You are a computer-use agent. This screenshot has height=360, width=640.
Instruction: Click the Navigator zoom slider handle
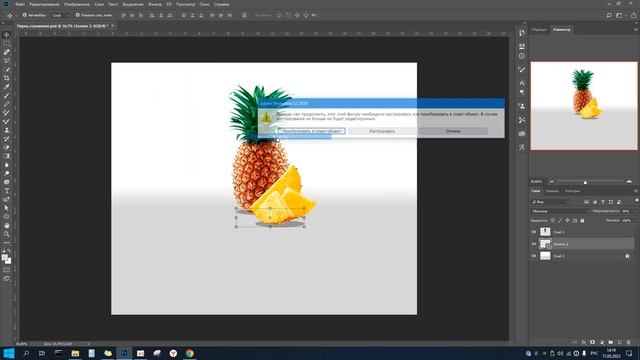point(585,182)
